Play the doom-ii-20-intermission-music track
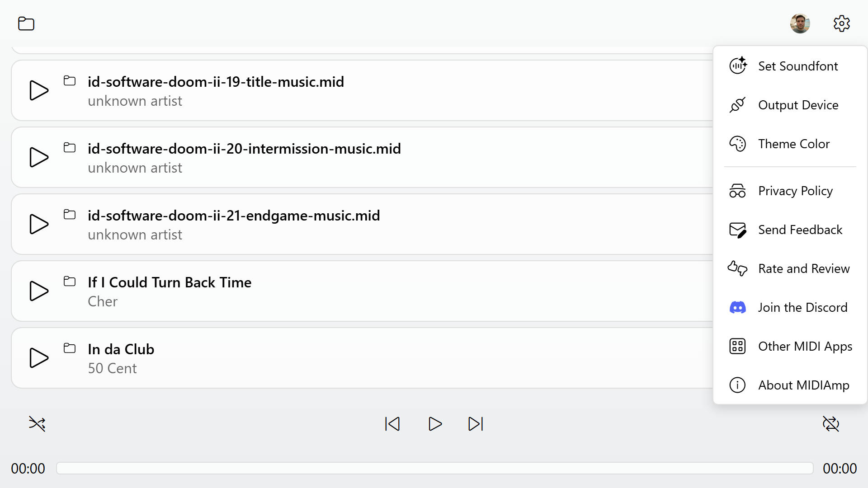 coord(39,157)
